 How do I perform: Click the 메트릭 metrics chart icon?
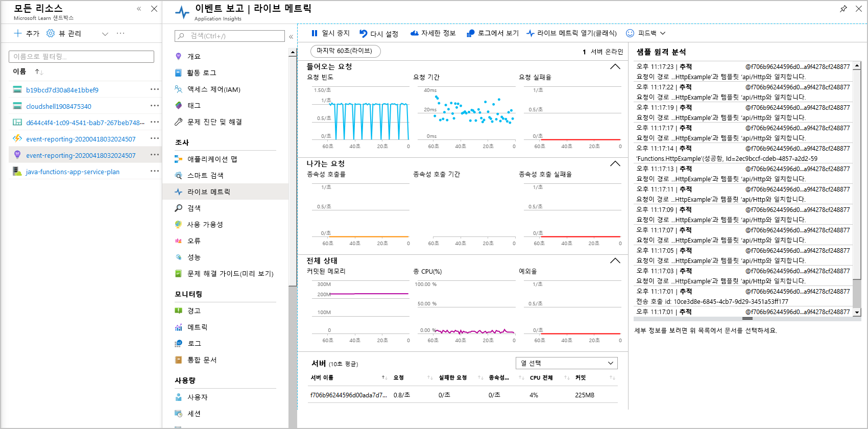click(x=178, y=327)
